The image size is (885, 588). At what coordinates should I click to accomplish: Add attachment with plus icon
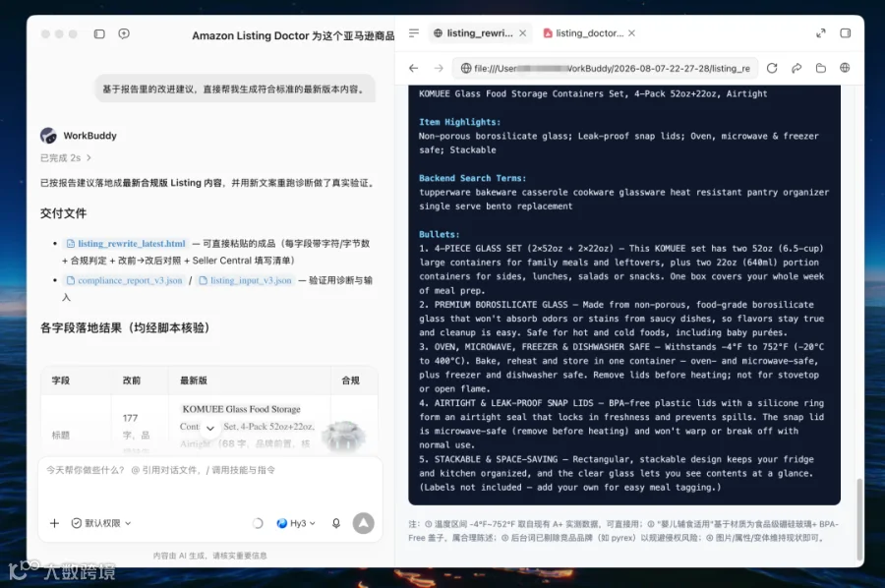click(x=54, y=523)
